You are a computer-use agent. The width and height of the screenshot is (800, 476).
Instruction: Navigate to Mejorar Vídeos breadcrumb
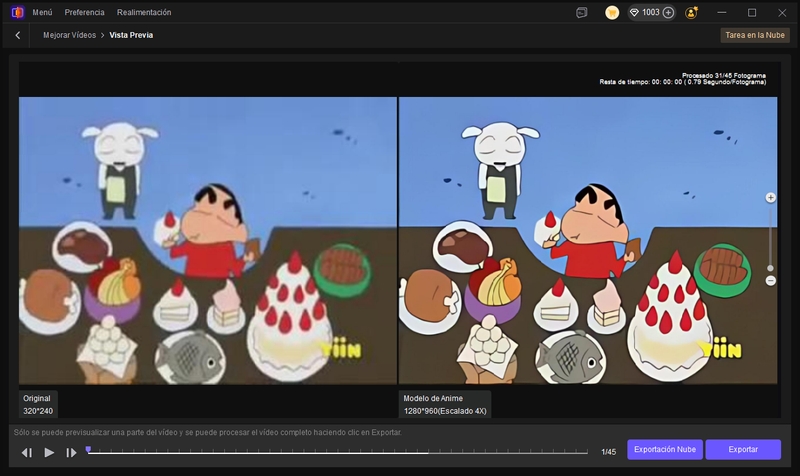tap(69, 35)
